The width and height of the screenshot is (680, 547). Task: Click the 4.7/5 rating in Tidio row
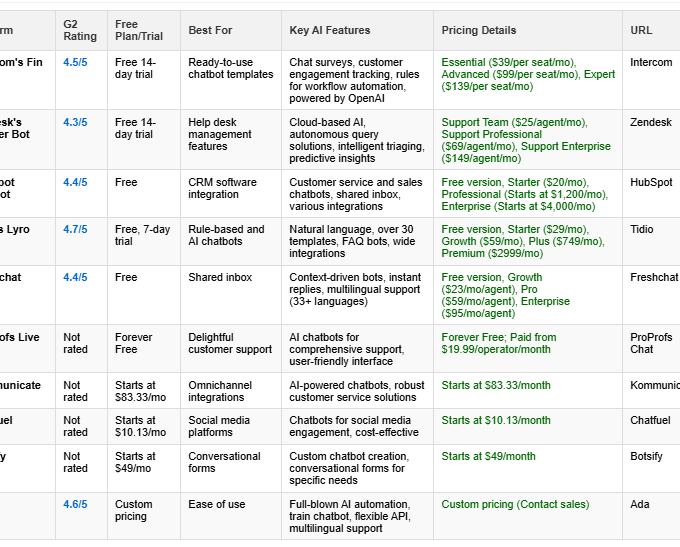coord(75,230)
